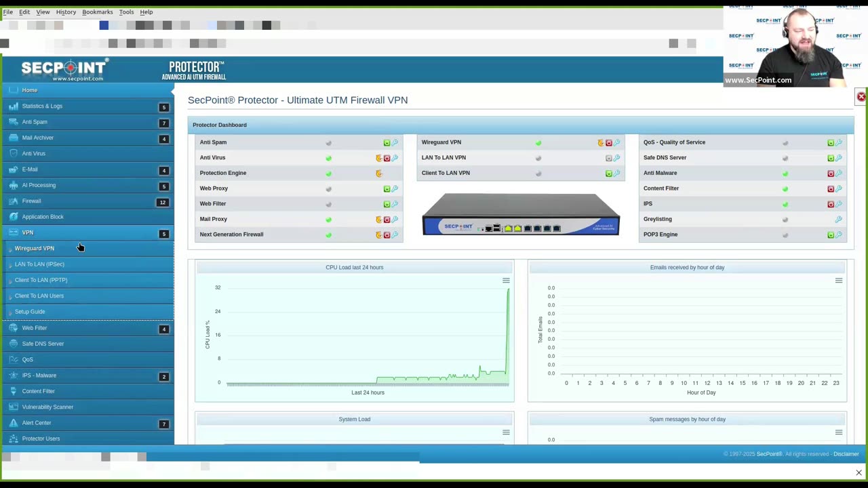Expand E-Mail sidebar menu
The height and width of the screenshot is (488, 868).
(87, 169)
